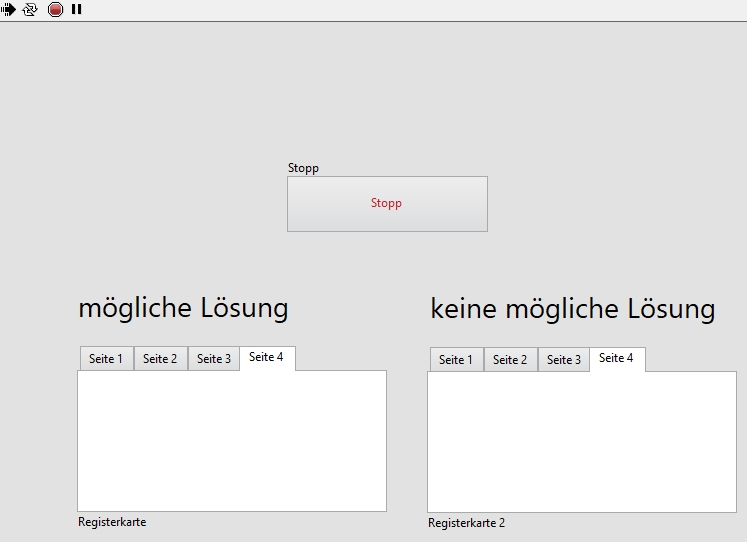The height and width of the screenshot is (542, 747).
Task: Select Seite 3 tab in Registerkarte
Action: 214,359
